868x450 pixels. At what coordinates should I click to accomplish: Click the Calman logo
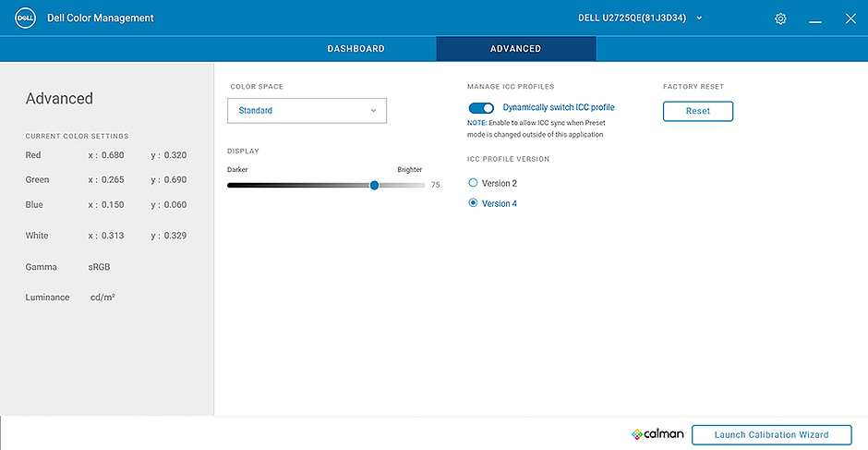point(657,434)
